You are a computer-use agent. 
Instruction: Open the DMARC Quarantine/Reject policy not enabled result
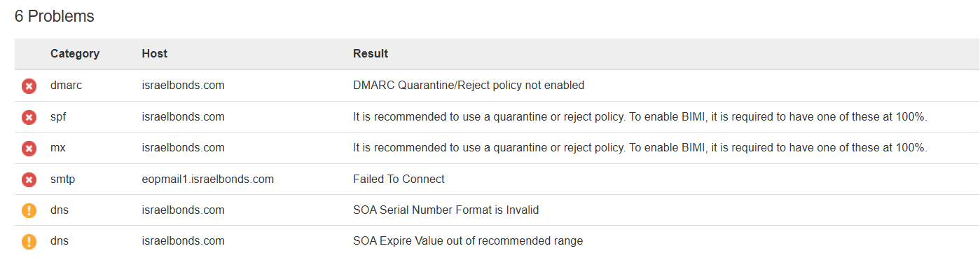click(x=469, y=86)
